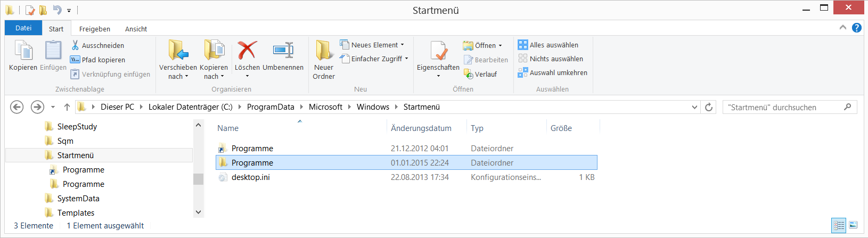Viewport: 868px width, 238px height.
Task: Open the Help question mark icon
Action: pos(857,28)
